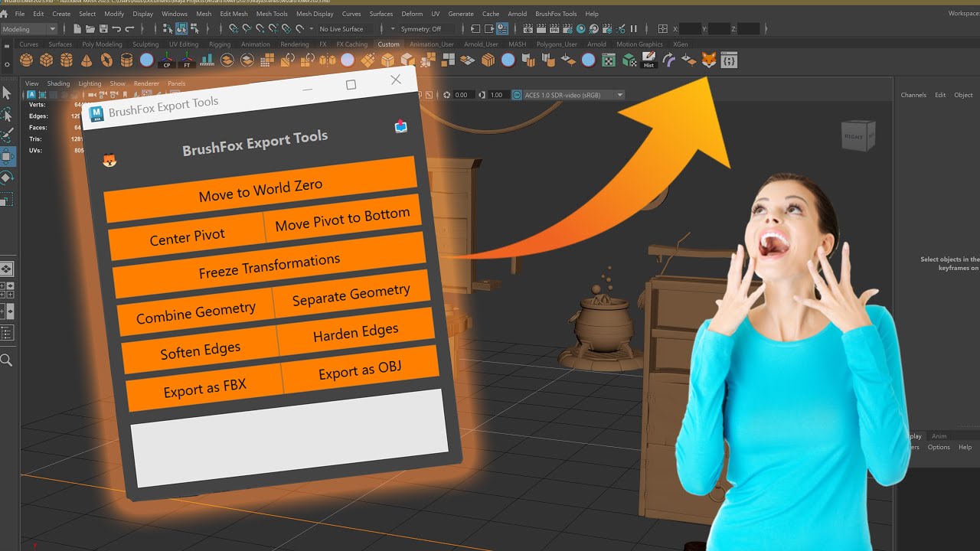Create a polygon sphere from the Custom shelf
The width and height of the screenshot is (980, 551).
coord(26,60)
